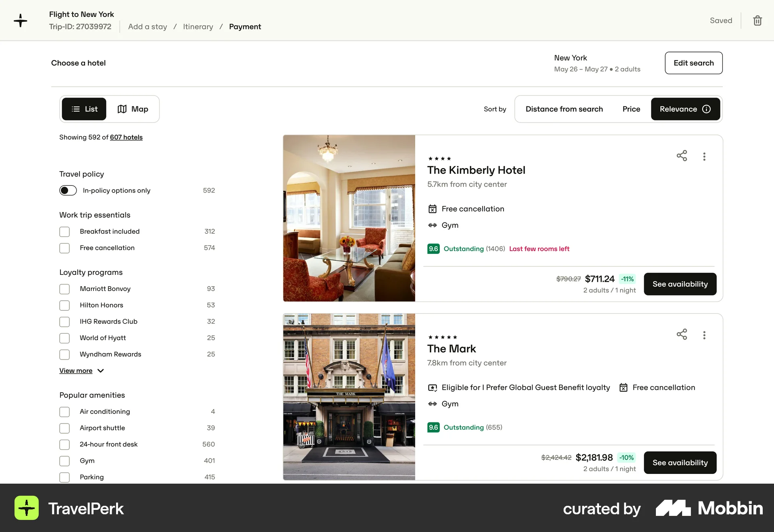Open overflow menu on The Mark card
This screenshot has width=774, height=532.
704,335
